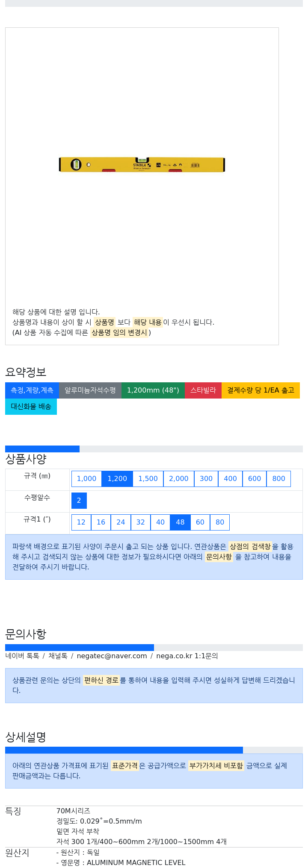Choose the 12 inch size option
The image size is (308, 868).
(x=81, y=522)
